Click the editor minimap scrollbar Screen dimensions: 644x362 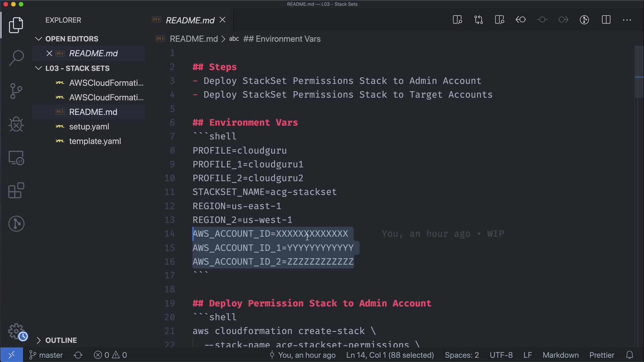[x=639, y=72]
